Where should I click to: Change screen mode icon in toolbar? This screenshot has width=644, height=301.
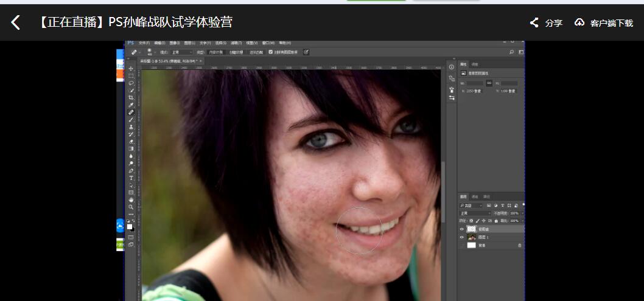pos(131,245)
